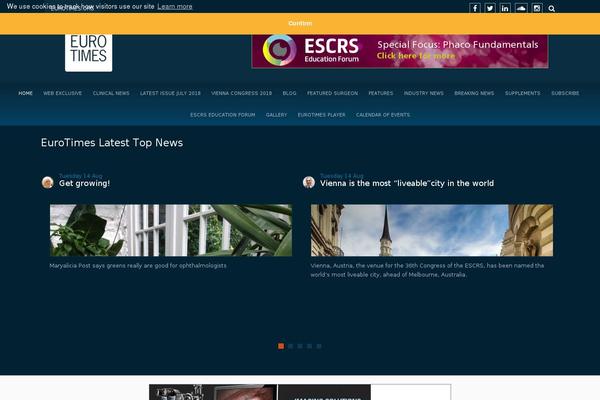
Task: Open the Blog menu item
Action: pos(289,93)
